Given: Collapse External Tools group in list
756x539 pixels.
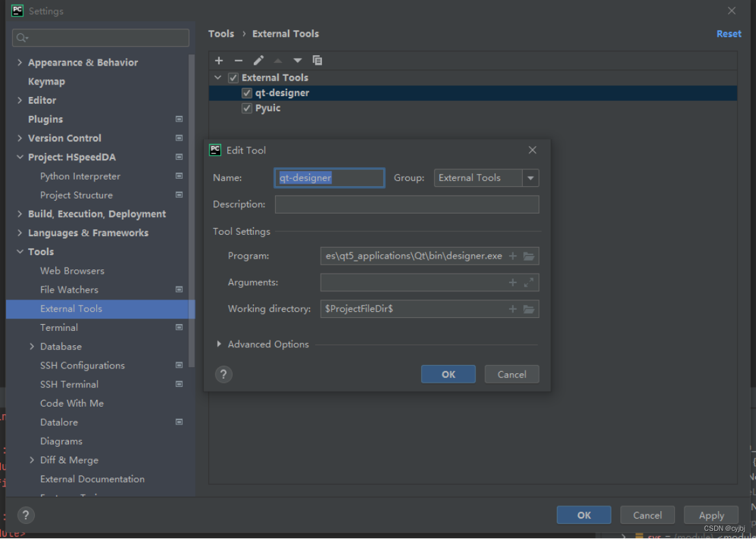Looking at the screenshot, I should point(218,78).
